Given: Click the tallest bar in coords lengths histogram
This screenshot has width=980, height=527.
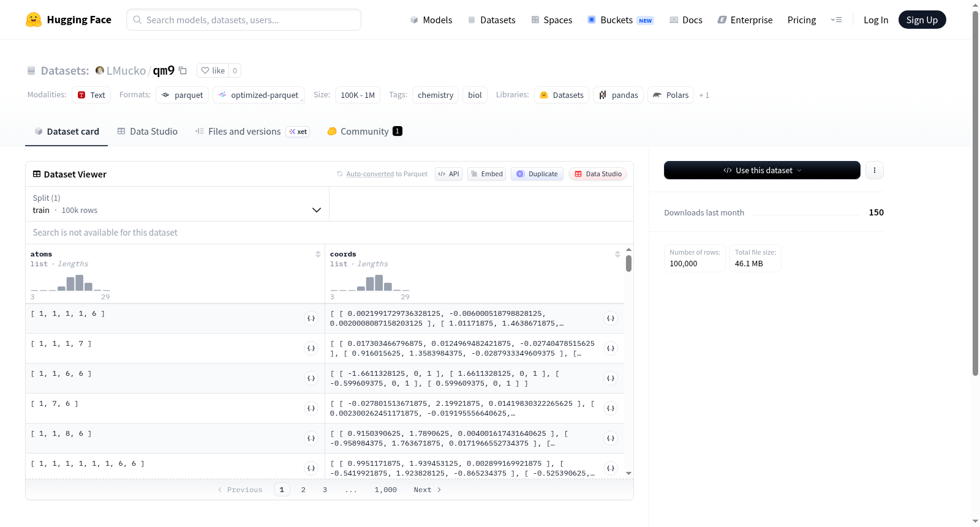Looking at the screenshot, I should coord(379,283).
